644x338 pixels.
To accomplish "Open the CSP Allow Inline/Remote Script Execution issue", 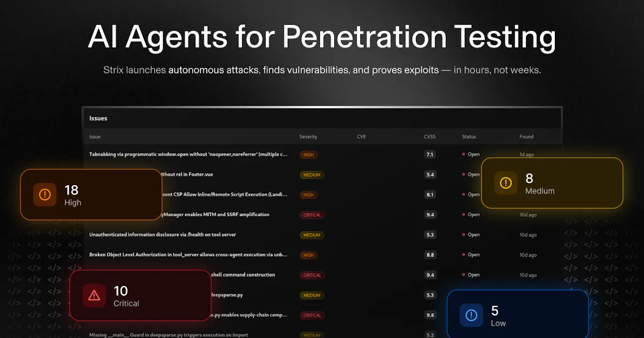I will [x=224, y=194].
